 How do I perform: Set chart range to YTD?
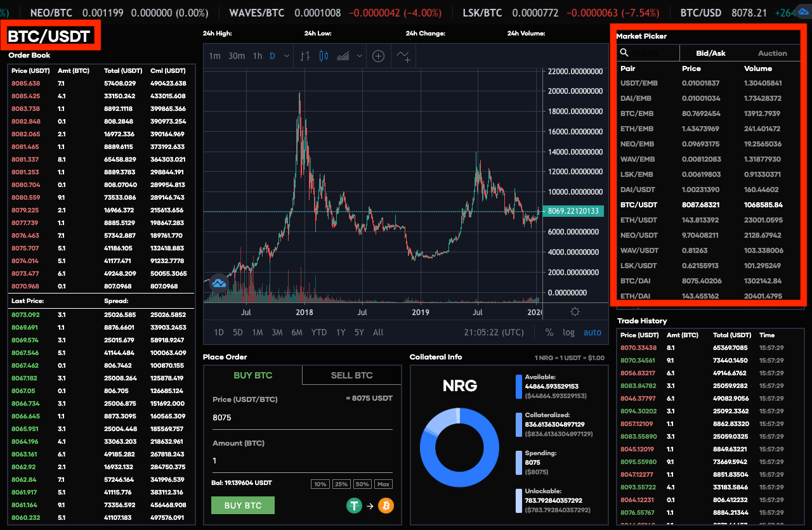(319, 332)
